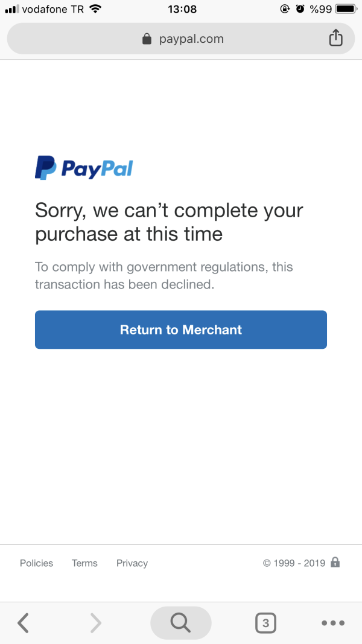Go back with the left arrow
The height and width of the screenshot is (644, 362).
click(24, 623)
